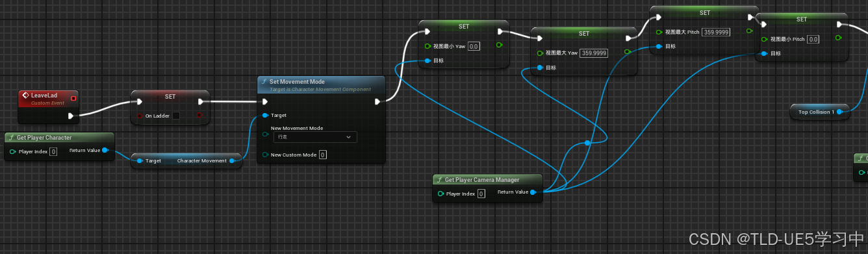
Task: Click red output pin of On Ladder SET node
Action: (199, 116)
